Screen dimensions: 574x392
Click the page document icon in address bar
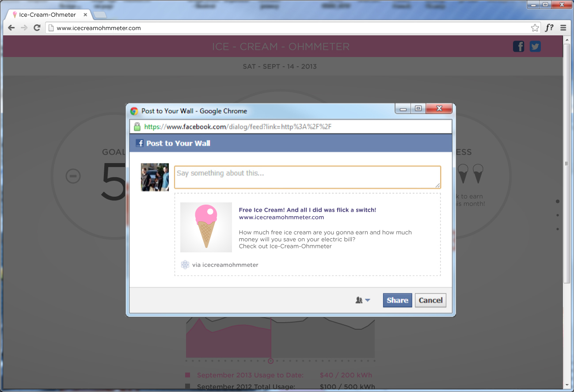[x=51, y=28]
